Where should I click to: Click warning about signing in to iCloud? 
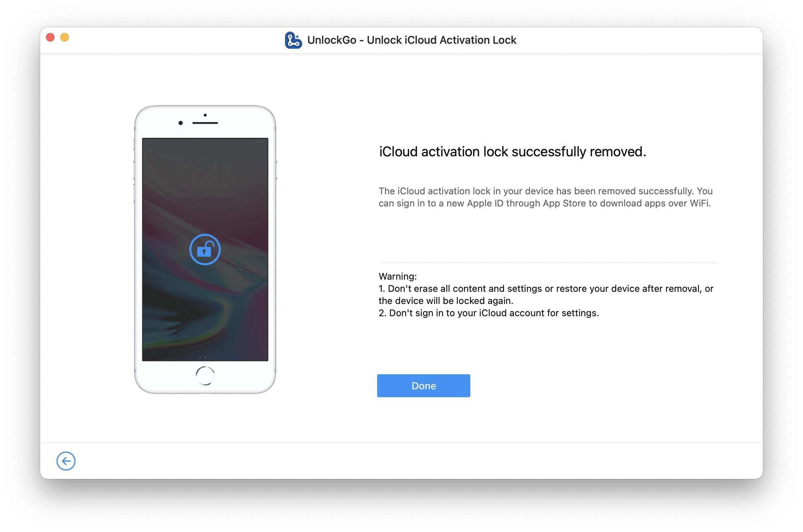[x=488, y=313]
